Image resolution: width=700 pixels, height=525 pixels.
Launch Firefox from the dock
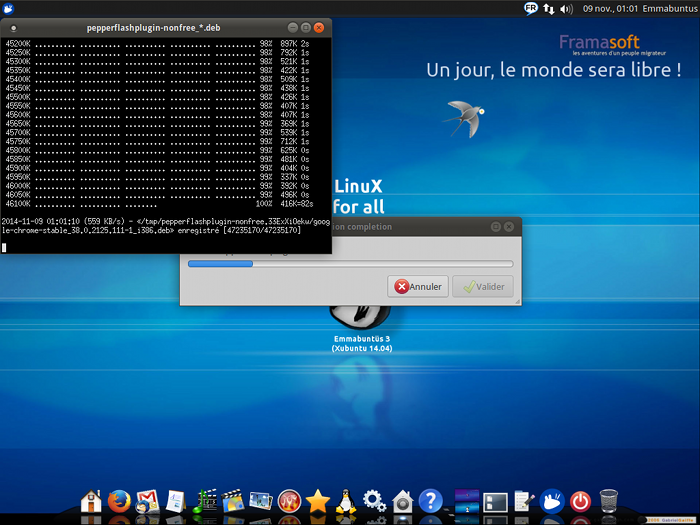pos(120,500)
